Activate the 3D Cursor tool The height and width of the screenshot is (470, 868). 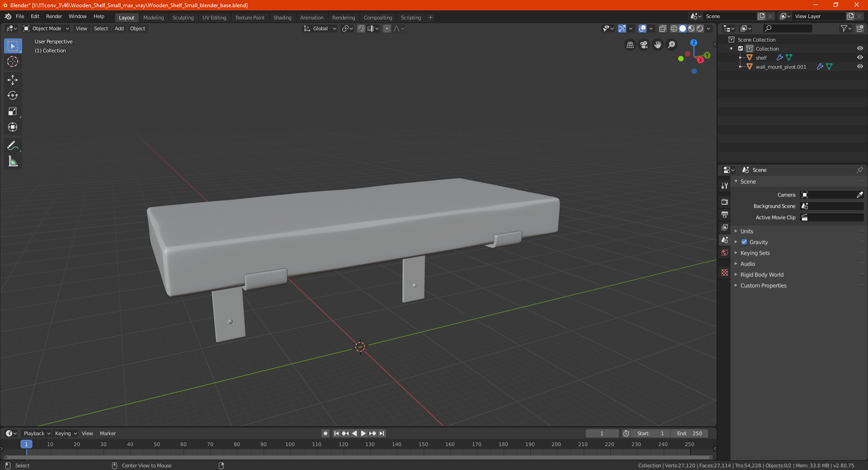pos(13,61)
